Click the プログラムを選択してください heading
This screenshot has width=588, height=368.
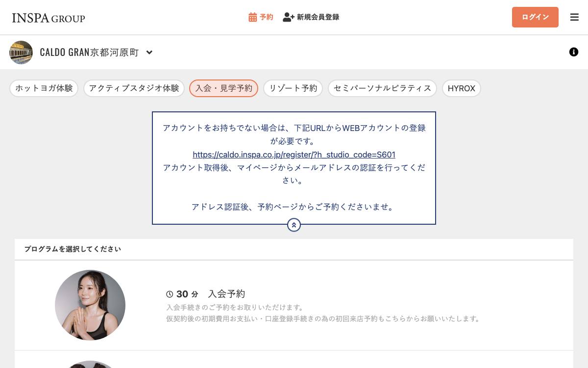pyautogui.click(x=73, y=249)
